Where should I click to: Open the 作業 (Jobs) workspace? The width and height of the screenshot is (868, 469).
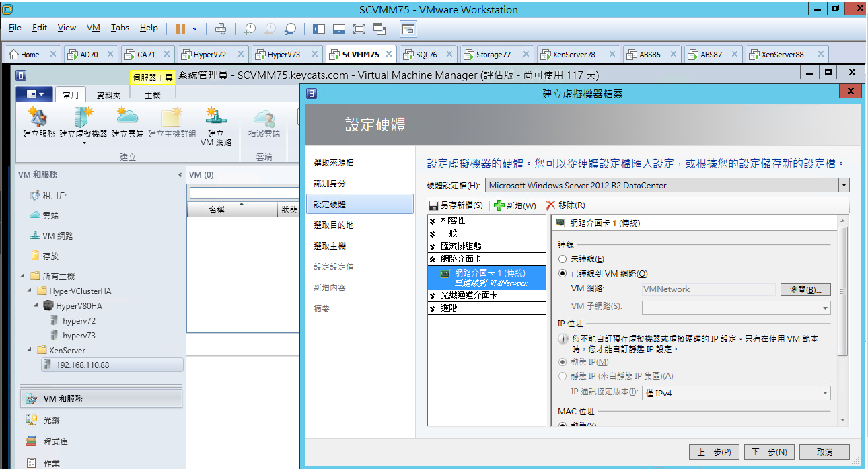click(101, 463)
